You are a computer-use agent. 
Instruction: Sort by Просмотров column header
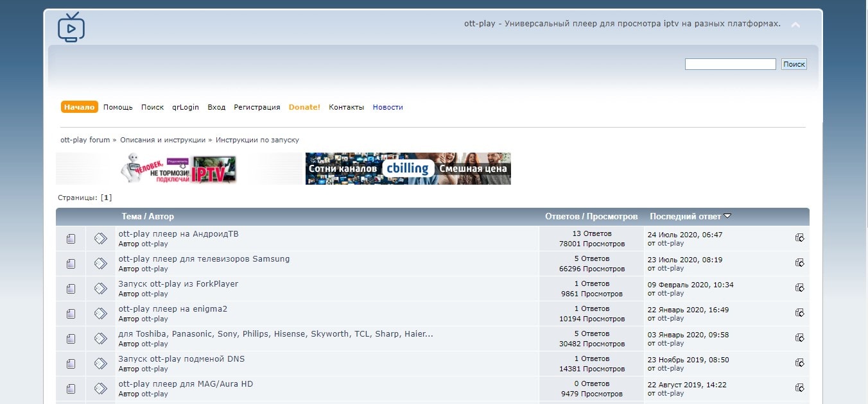coord(612,217)
